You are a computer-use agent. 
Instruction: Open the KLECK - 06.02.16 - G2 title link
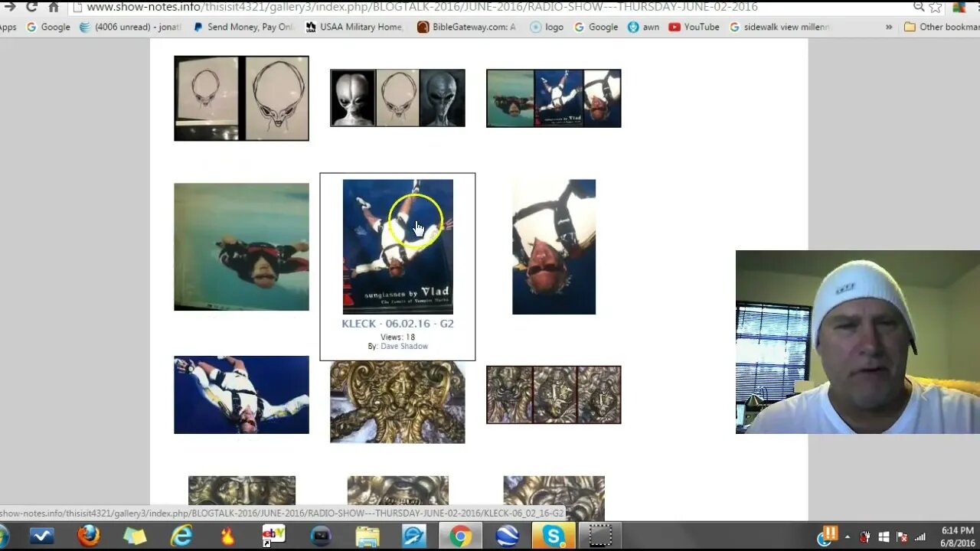397,324
